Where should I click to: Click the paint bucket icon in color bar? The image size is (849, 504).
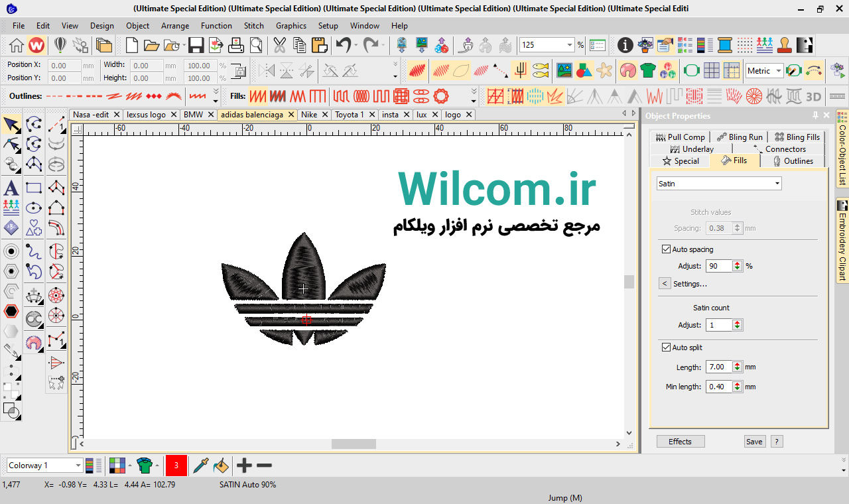point(221,466)
